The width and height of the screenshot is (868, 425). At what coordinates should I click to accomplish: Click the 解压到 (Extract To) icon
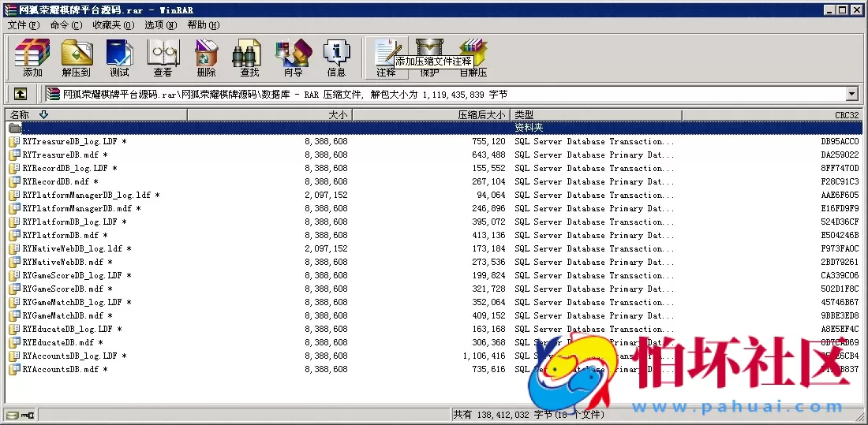[76, 57]
